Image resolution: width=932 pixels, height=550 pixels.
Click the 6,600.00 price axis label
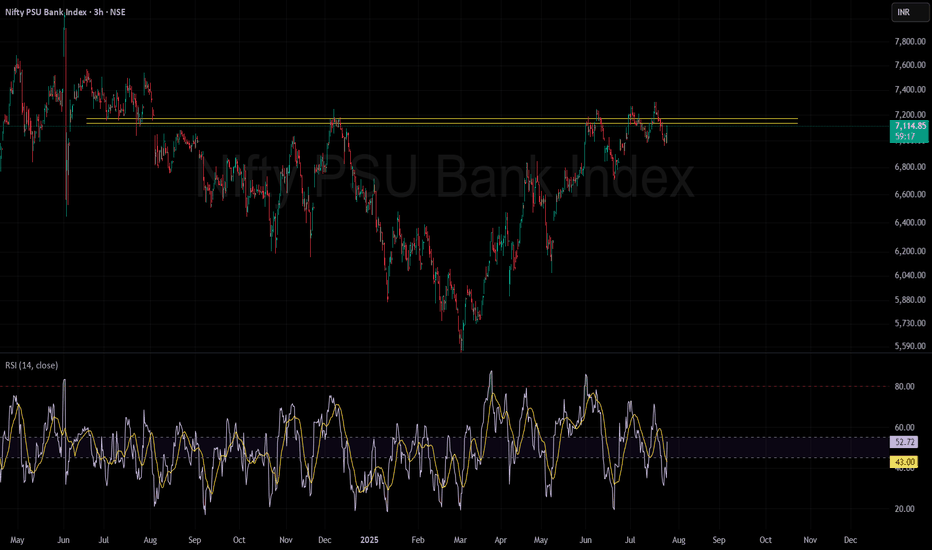910,194
